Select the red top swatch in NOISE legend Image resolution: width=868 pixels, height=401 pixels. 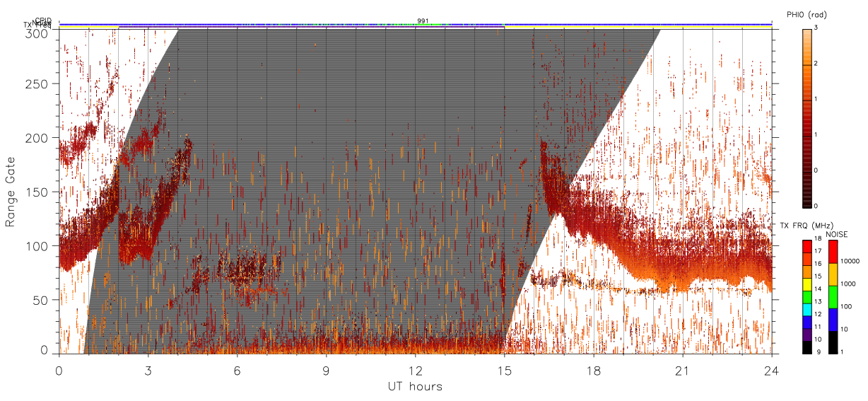click(x=833, y=252)
